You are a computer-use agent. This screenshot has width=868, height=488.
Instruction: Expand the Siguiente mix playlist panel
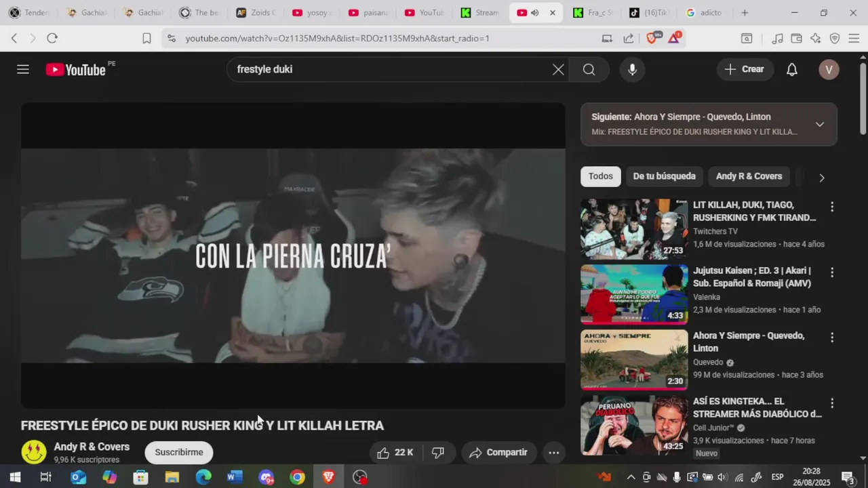point(819,124)
